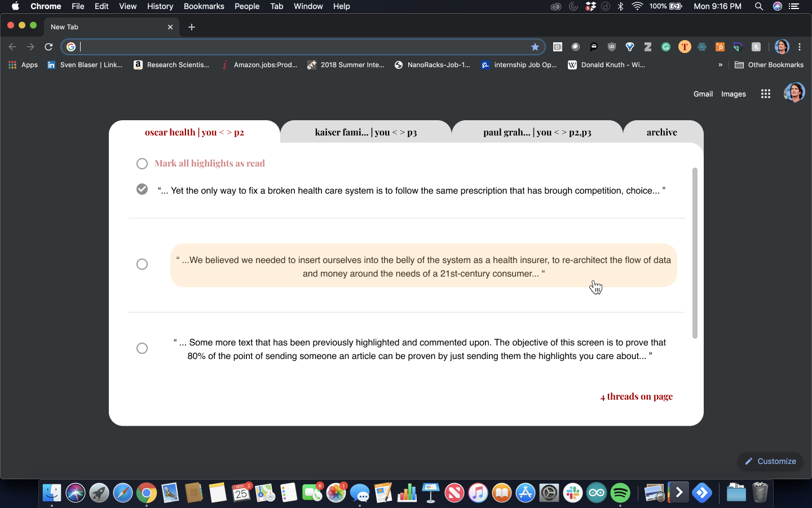Open the Google apps grid
The height and width of the screenshot is (508, 812).
765,94
